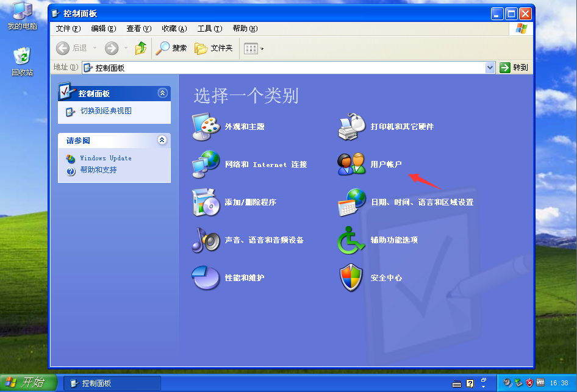Click the 性能和维护 text label
Viewport: 577px width, 392px height.
click(245, 278)
